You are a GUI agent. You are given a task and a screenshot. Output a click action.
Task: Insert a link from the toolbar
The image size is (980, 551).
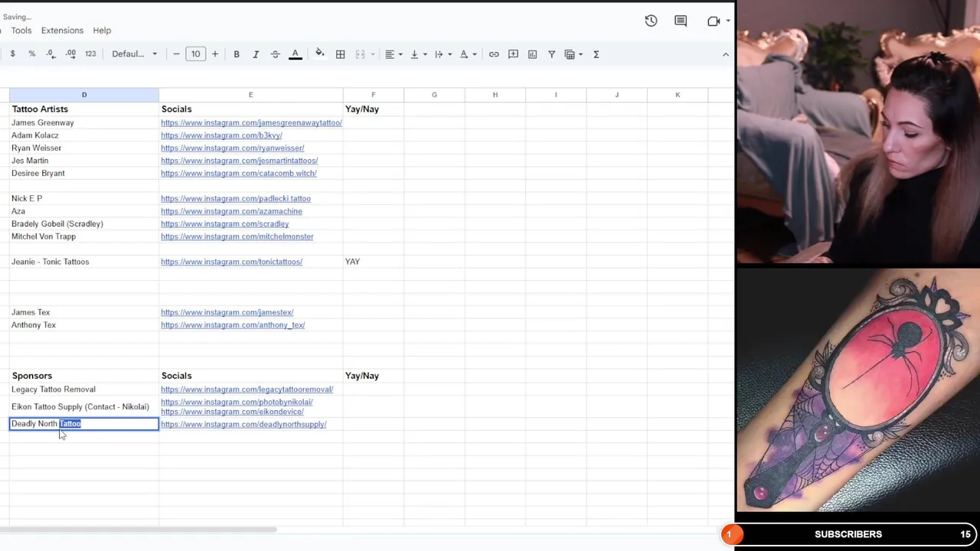(x=494, y=54)
